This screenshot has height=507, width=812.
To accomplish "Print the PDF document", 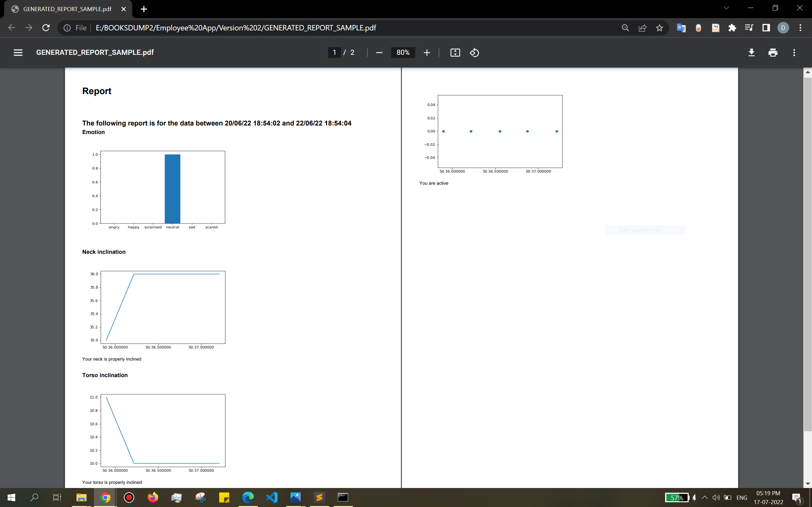I will tap(773, 53).
